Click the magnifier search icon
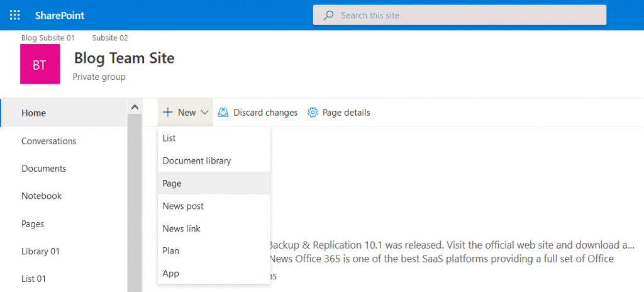Image resolution: width=644 pixels, height=292 pixels. click(x=328, y=15)
